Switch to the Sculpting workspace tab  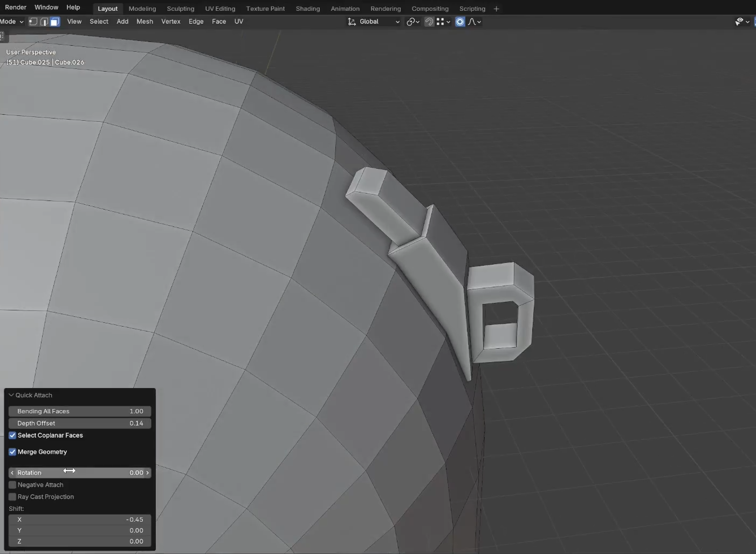(181, 9)
